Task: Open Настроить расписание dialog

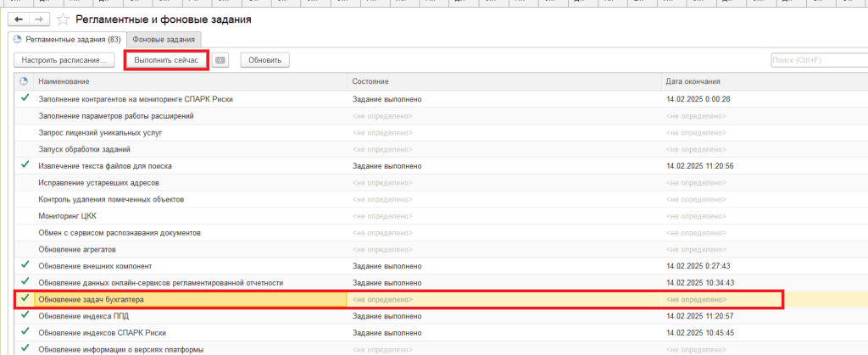Action: (x=64, y=60)
